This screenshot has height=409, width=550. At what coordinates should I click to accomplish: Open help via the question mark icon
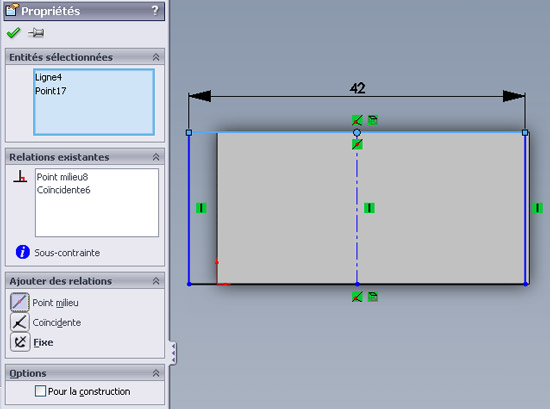click(155, 11)
